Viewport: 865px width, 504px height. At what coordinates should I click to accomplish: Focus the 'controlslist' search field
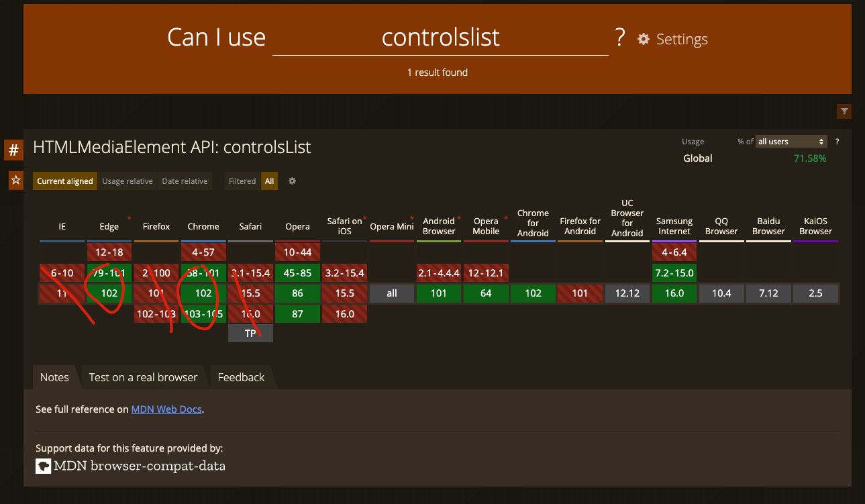coord(440,38)
